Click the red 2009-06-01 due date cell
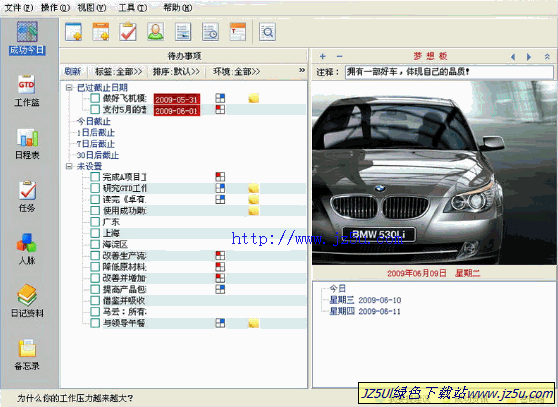 [x=177, y=111]
